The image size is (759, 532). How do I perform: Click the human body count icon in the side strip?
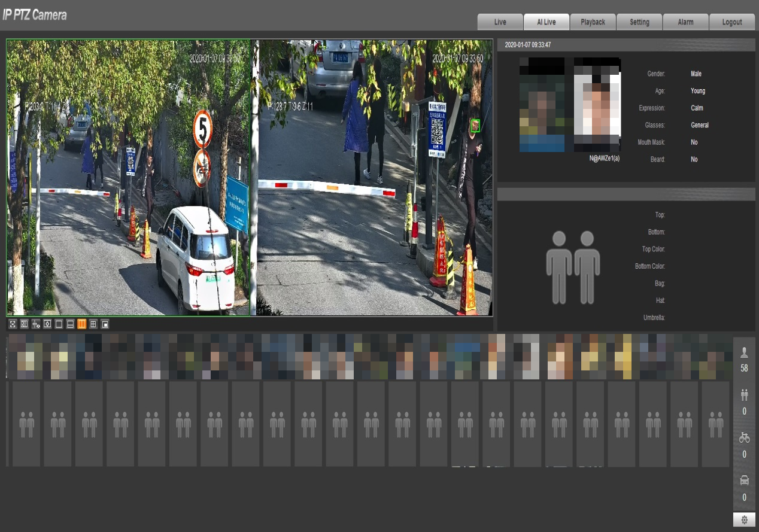click(x=745, y=395)
